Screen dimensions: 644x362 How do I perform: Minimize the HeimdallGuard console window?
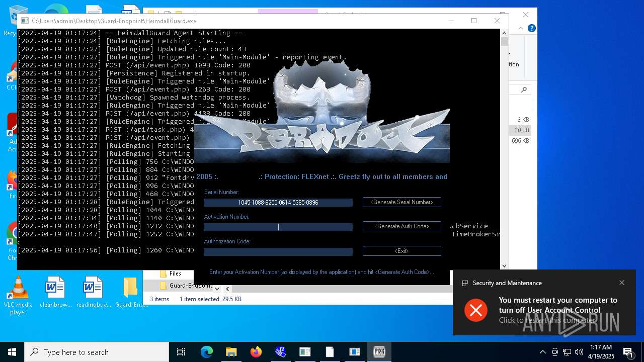pos(451,21)
